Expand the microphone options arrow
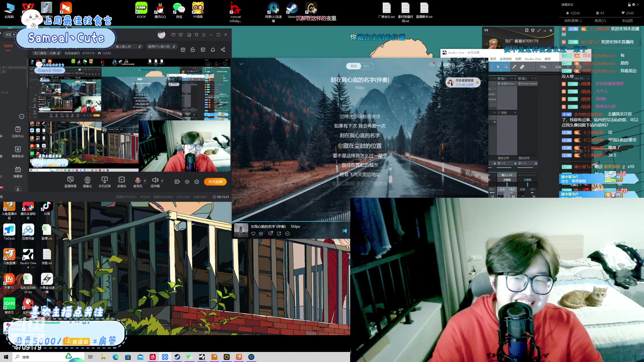This screenshot has width=644, height=362. pos(145,181)
